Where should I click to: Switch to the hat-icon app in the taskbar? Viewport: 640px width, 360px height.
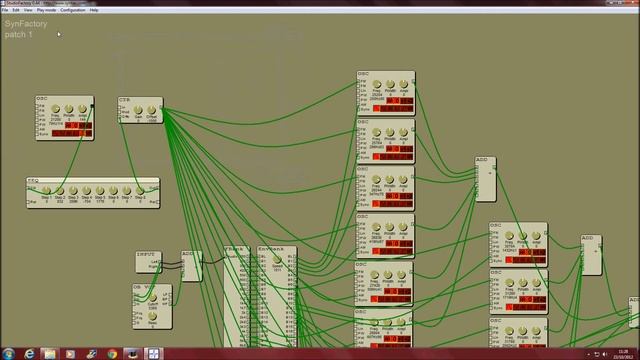click(132, 354)
